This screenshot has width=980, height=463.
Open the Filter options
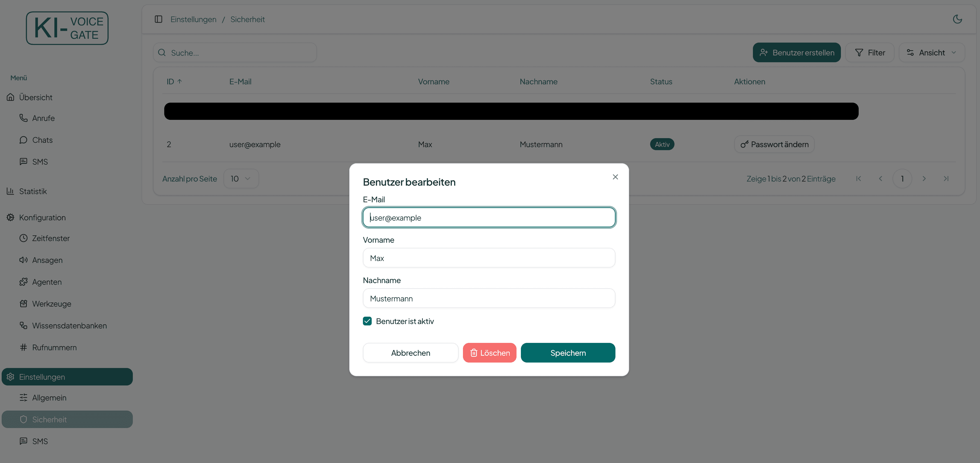(870, 52)
